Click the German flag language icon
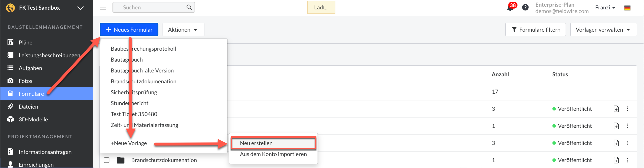The height and width of the screenshot is (168, 644). tap(627, 8)
